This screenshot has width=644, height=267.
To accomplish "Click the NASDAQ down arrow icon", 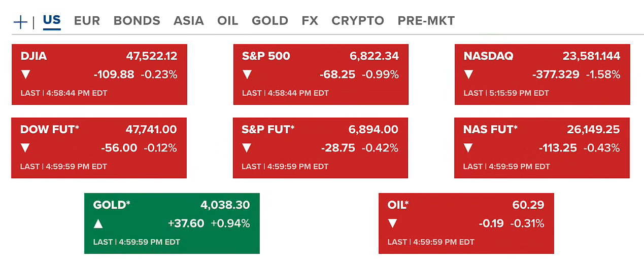I will pos(468,74).
